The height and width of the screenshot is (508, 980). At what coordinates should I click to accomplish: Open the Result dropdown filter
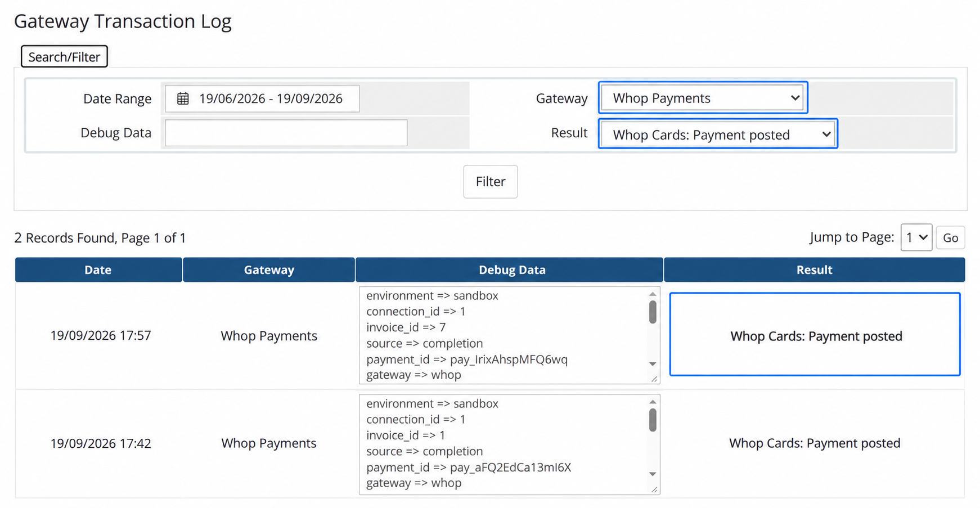(718, 134)
